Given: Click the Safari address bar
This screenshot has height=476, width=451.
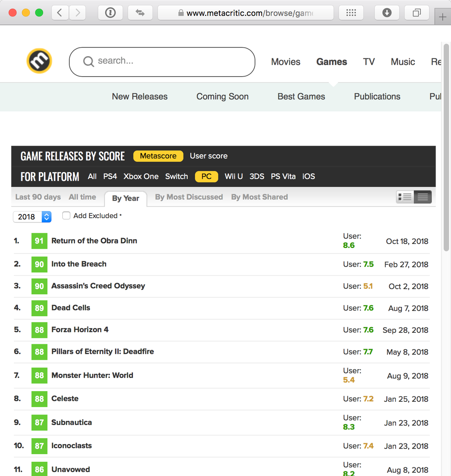Looking at the screenshot, I should [246, 13].
